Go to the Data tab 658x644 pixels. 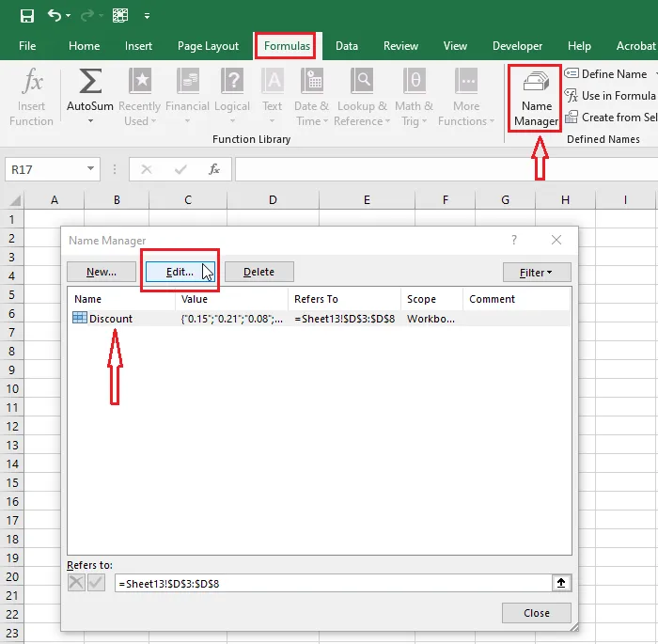pyautogui.click(x=347, y=46)
